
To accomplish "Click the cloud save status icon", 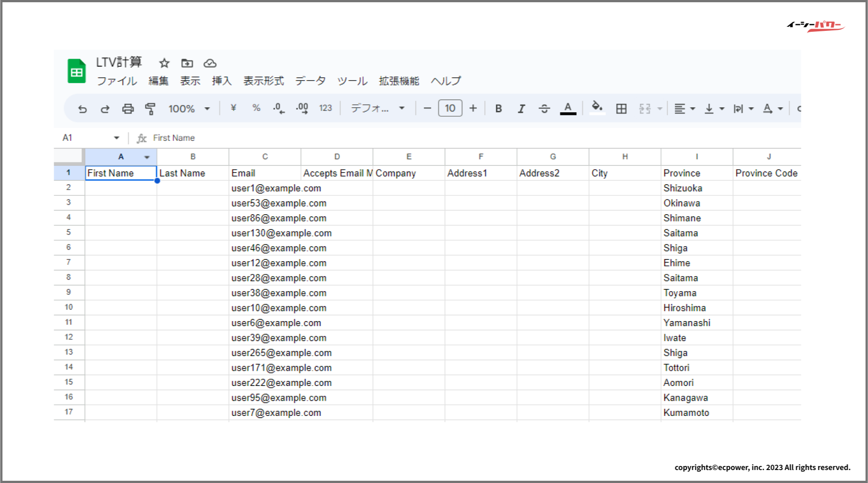I will tap(210, 63).
